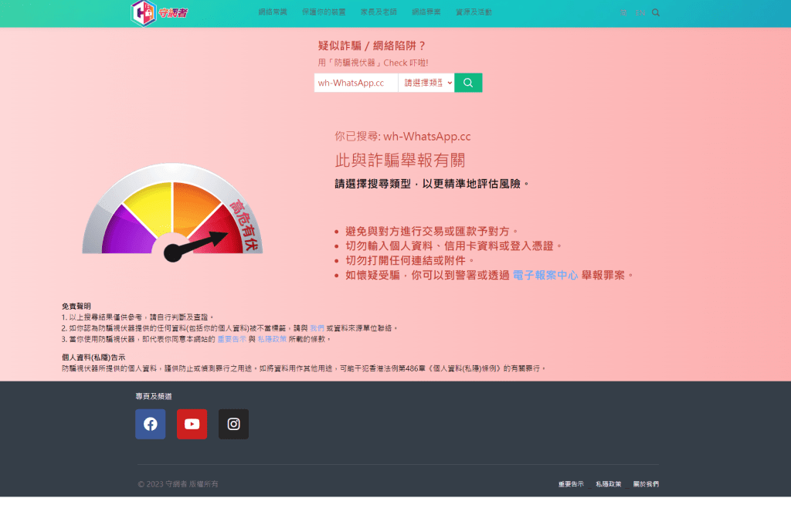Image resolution: width=791 pixels, height=532 pixels.
Task: Click the 我們 link in the disclaimer
Action: 317,328
